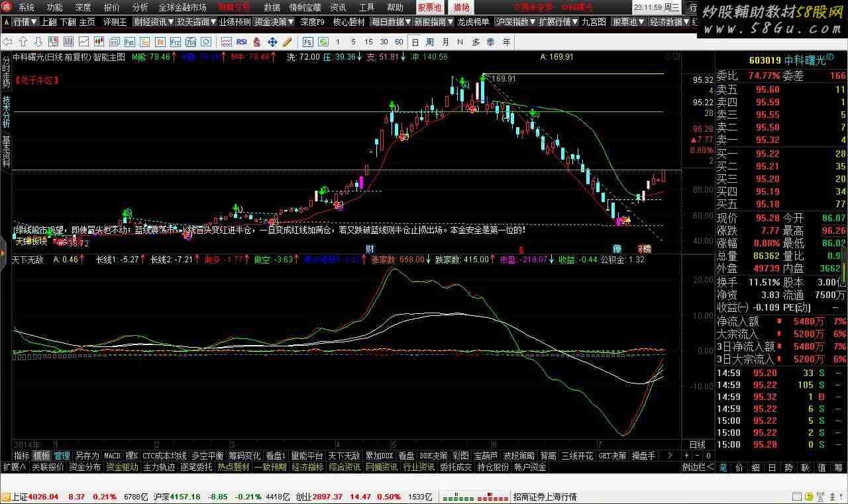
Task: Open the 功能 menu
Action: [x=54, y=7]
